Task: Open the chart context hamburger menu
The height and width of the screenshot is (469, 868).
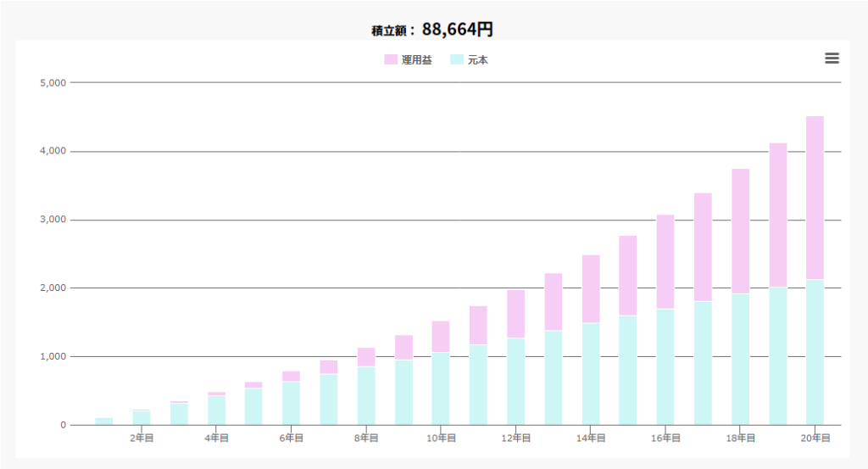Action: pyautogui.click(x=832, y=58)
